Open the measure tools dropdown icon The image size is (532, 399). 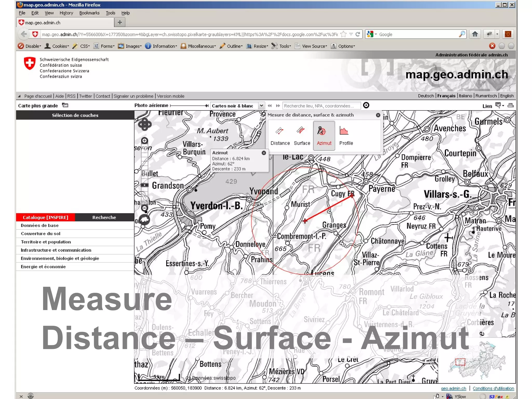pyautogui.click(x=500, y=105)
